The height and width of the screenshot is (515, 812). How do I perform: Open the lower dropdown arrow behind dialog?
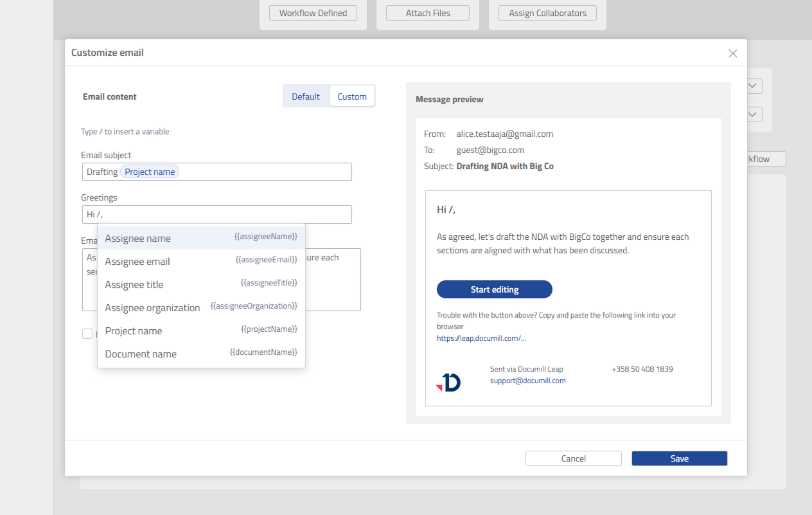[754, 114]
